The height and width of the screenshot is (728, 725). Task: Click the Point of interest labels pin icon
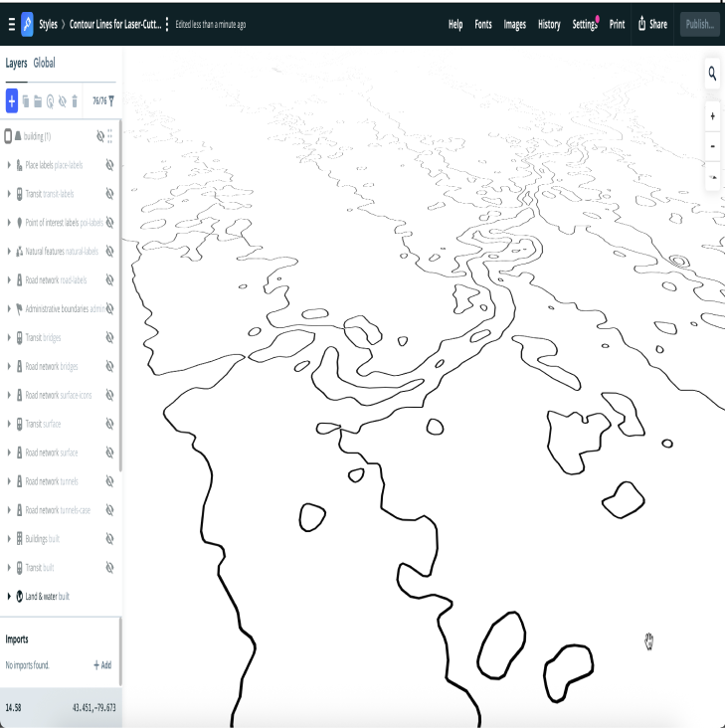(x=19, y=223)
